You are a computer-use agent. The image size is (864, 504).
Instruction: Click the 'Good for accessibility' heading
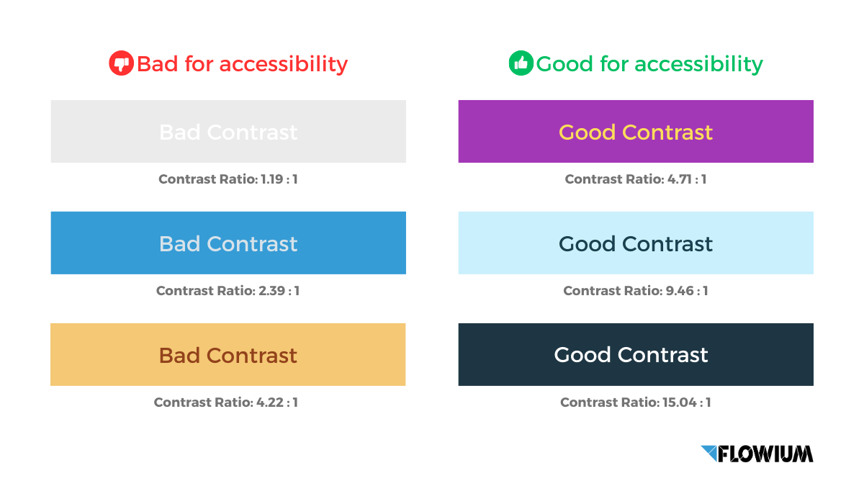[649, 63]
